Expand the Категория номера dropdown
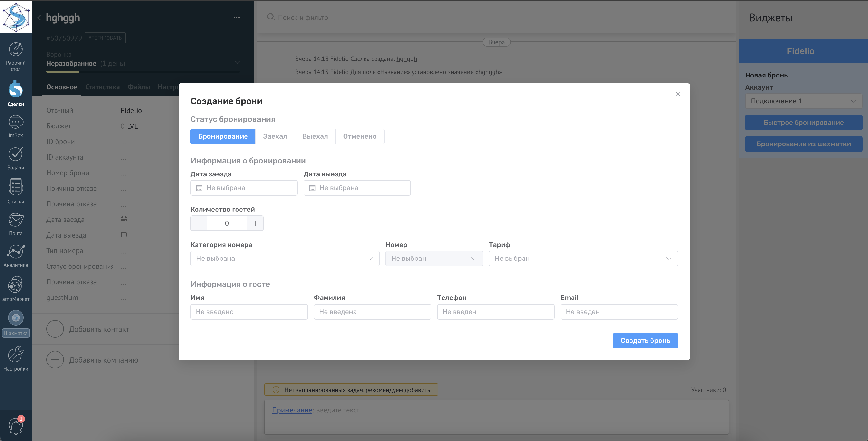The image size is (868, 441). tap(285, 259)
